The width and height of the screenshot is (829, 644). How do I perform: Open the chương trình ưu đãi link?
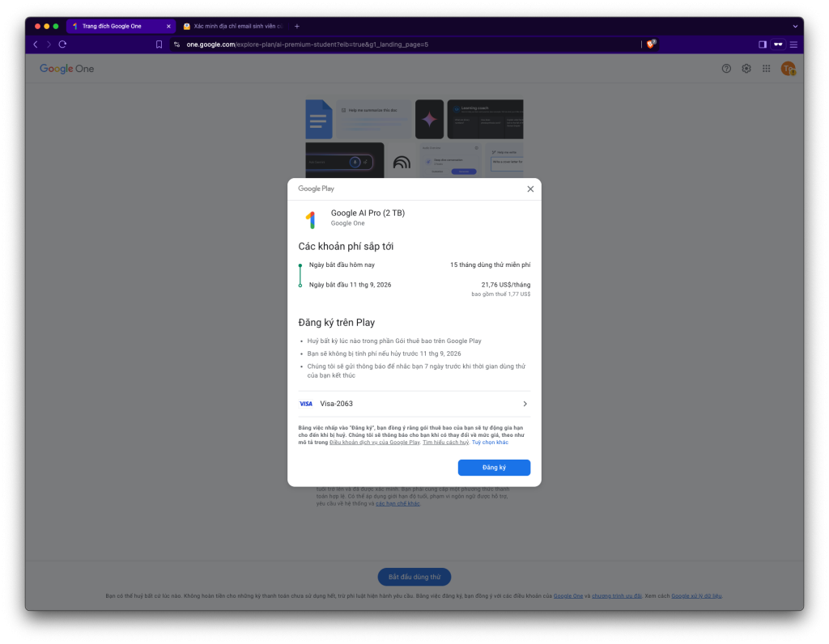pyautogui.click(x=616, y=596)
